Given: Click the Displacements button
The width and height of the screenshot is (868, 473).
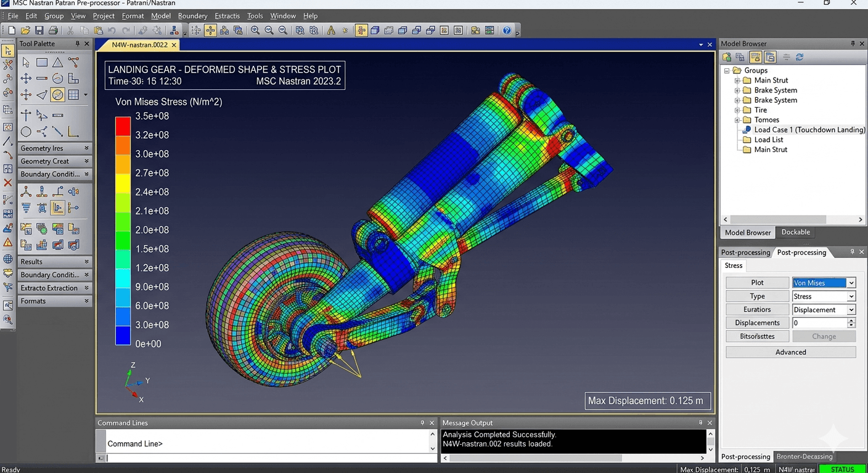Looking at the screenshot, I should click(757, 323).
